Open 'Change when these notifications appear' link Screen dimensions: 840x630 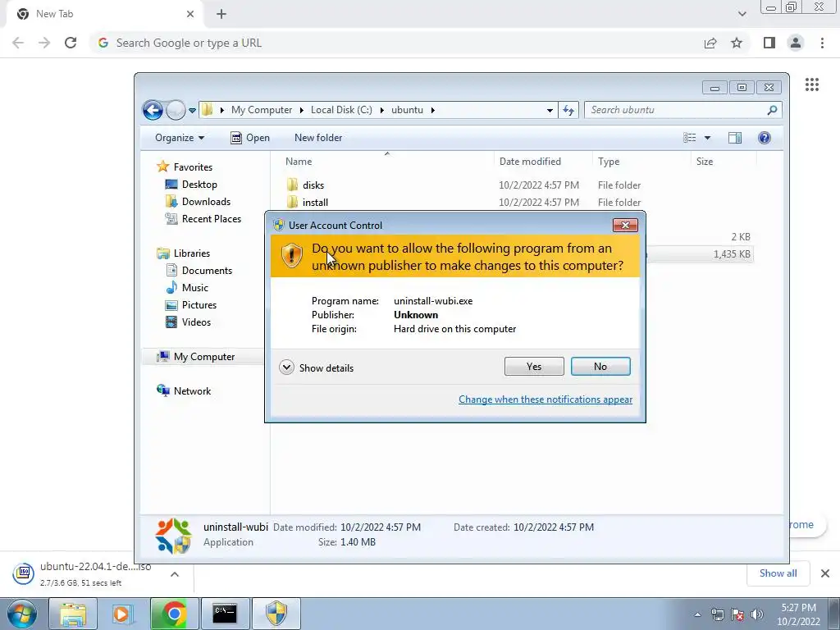click(546, 399)
